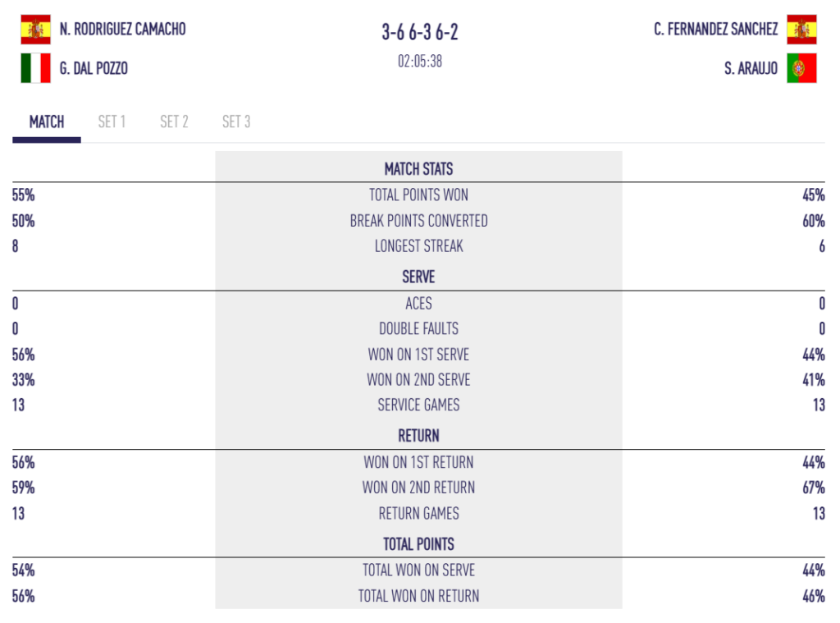
Task: Open the SET 3 tab
Action: (x=236, y=121)
